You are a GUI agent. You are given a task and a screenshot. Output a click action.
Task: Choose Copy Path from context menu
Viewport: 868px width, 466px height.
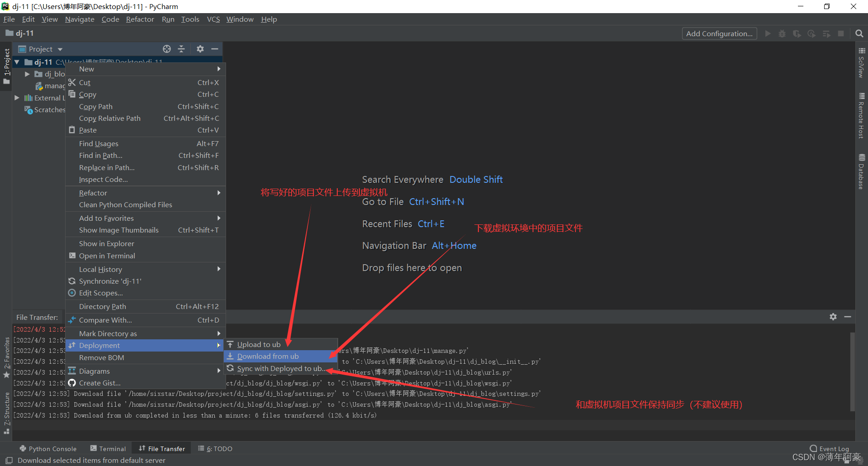[x=146, y=106]
